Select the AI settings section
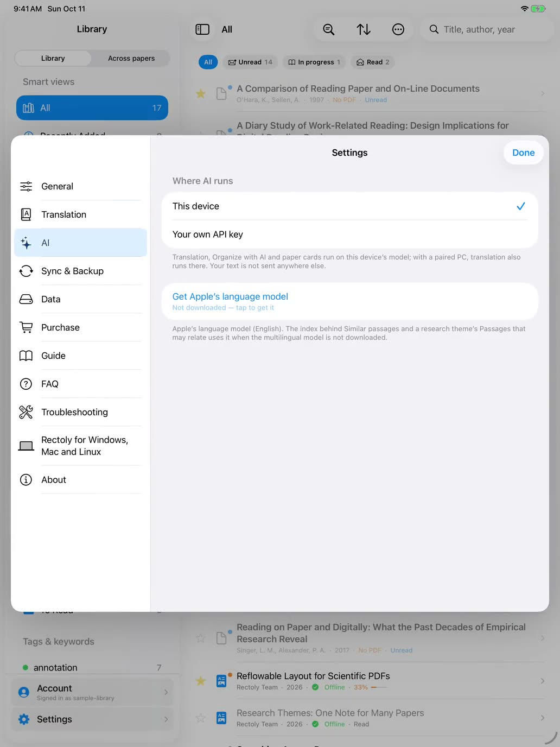Image resolution: width=560 pixels, height=747 pixels. click(x=80, y=243)
